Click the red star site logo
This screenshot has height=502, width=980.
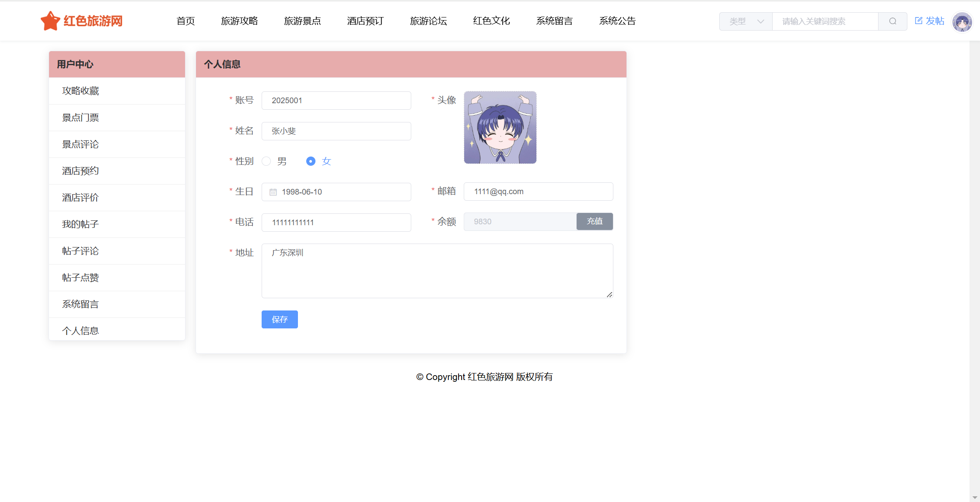click(x=50, y=21)
